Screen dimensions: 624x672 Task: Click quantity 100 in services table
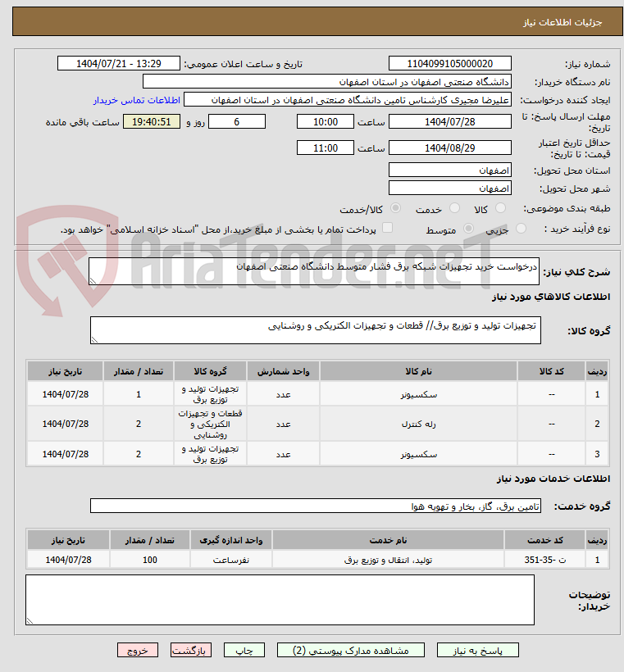click(150, 560)
